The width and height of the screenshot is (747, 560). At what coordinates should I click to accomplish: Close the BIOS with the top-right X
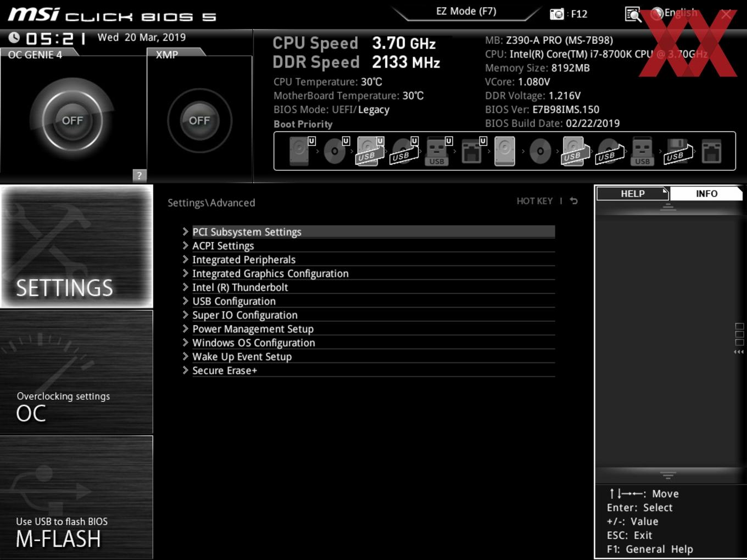726,14
